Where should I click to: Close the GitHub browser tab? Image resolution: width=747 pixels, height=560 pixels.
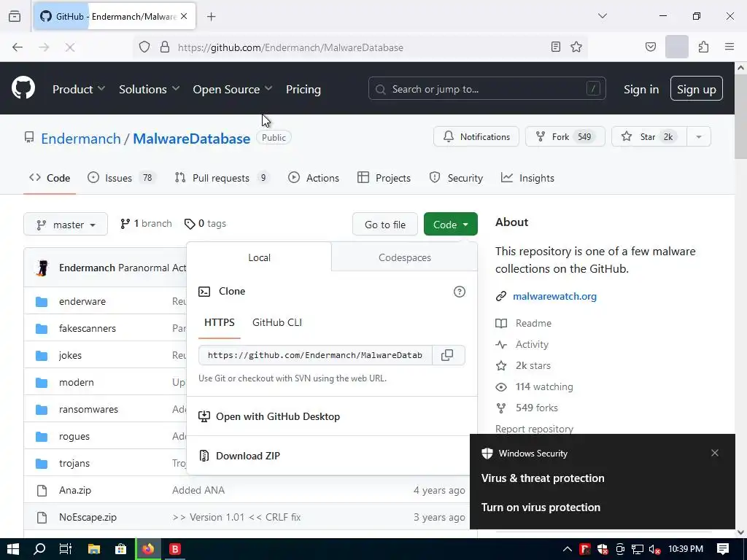click(x=184, y=17)
